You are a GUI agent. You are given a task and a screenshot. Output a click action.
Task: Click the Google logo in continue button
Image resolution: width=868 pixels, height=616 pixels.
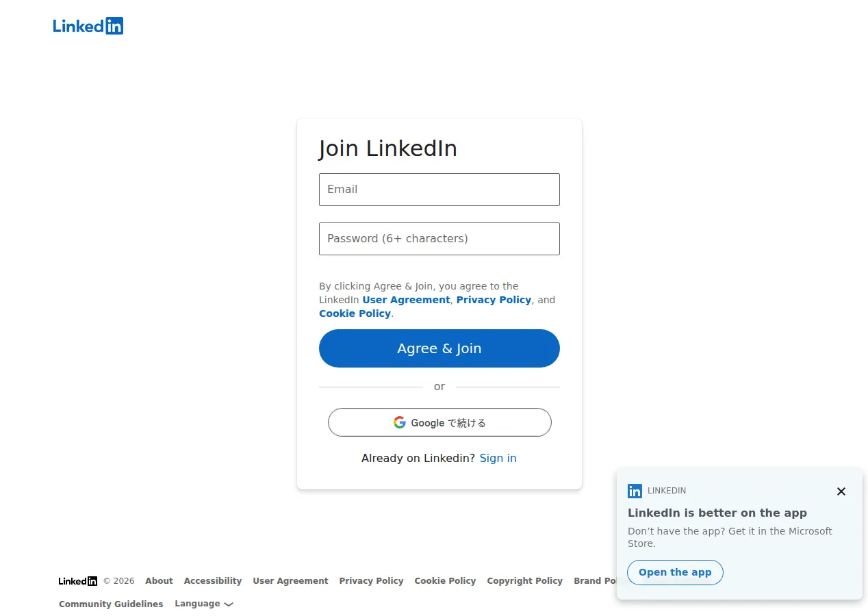[x=400, y=422]
